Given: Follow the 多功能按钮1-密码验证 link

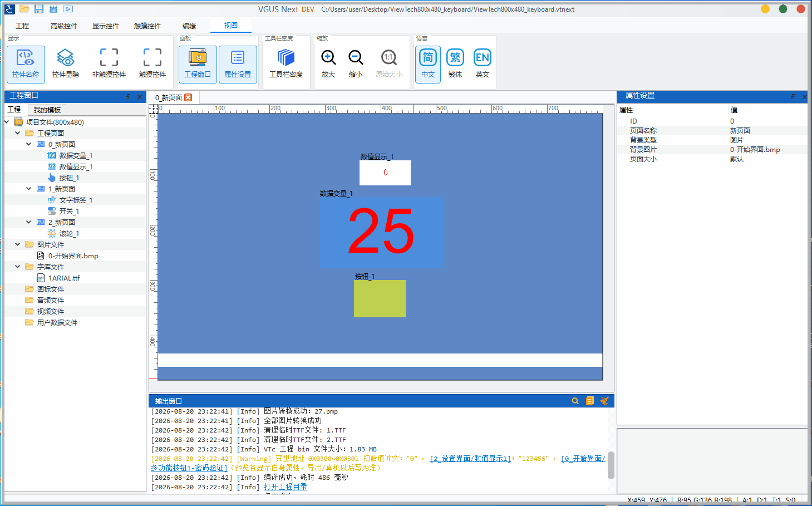Looking at the screenshot, I should [x=189, y=468].
